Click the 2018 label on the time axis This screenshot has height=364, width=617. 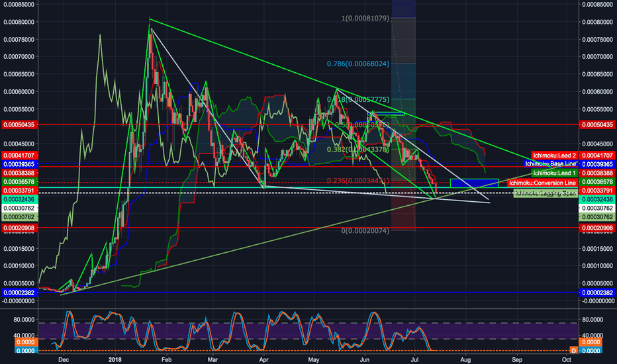115,359
